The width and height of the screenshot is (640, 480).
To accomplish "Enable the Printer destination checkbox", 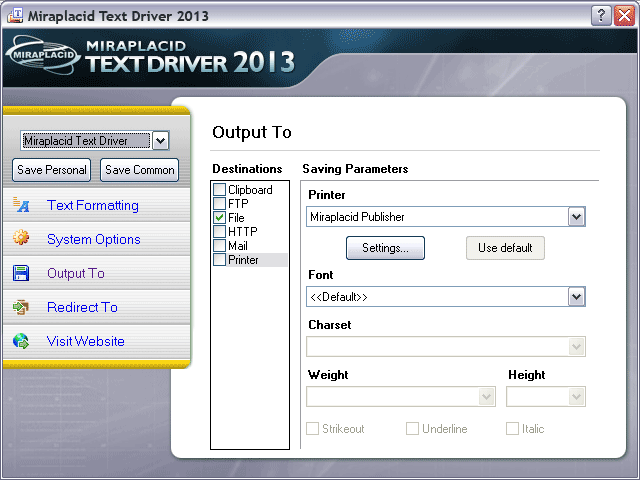I will tap(220, 260).
